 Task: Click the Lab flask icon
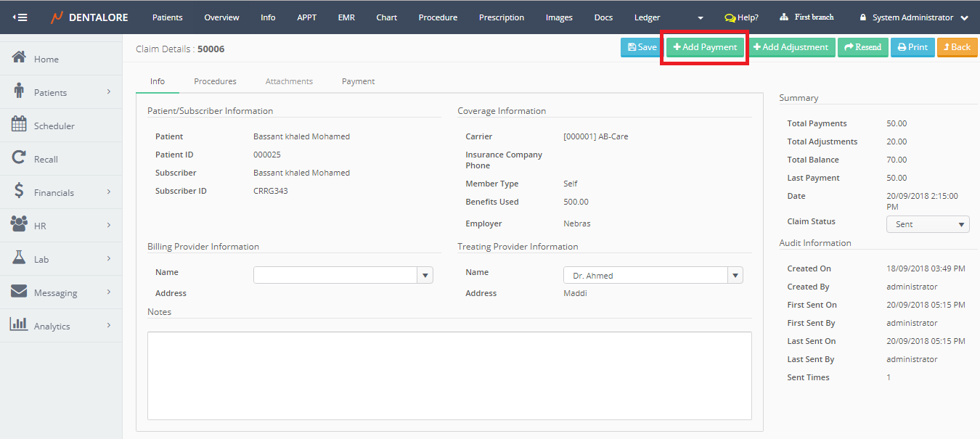coord(20,258)
